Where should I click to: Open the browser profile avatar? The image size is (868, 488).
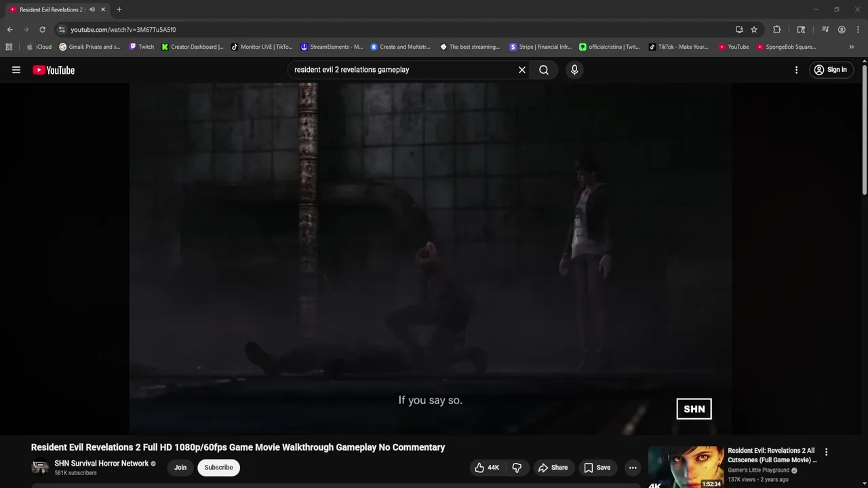point(842,30)
